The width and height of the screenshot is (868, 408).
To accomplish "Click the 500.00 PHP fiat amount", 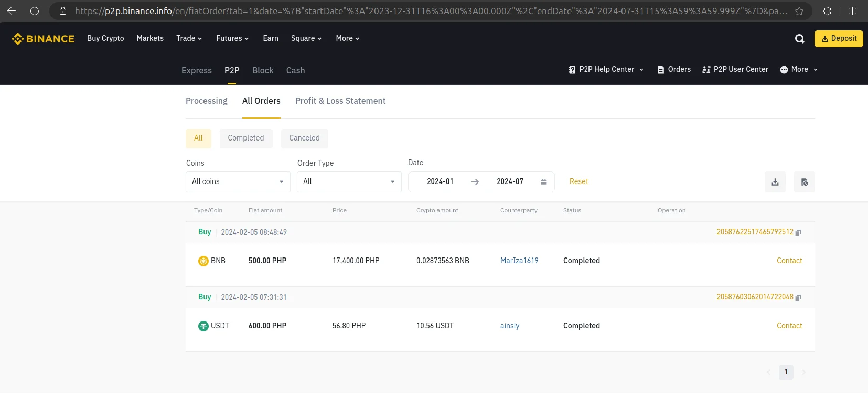I will pyautogui.click(x=267, y=261).
